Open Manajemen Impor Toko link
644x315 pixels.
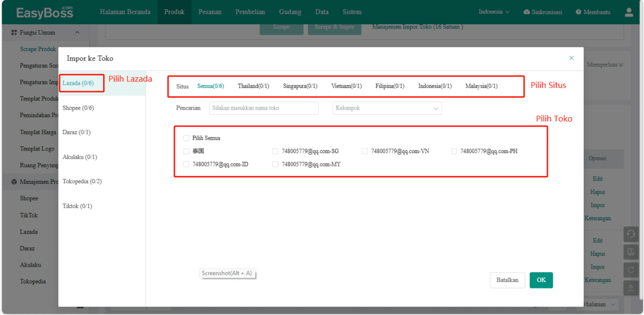pyautogui.click(x=418, y=27)
